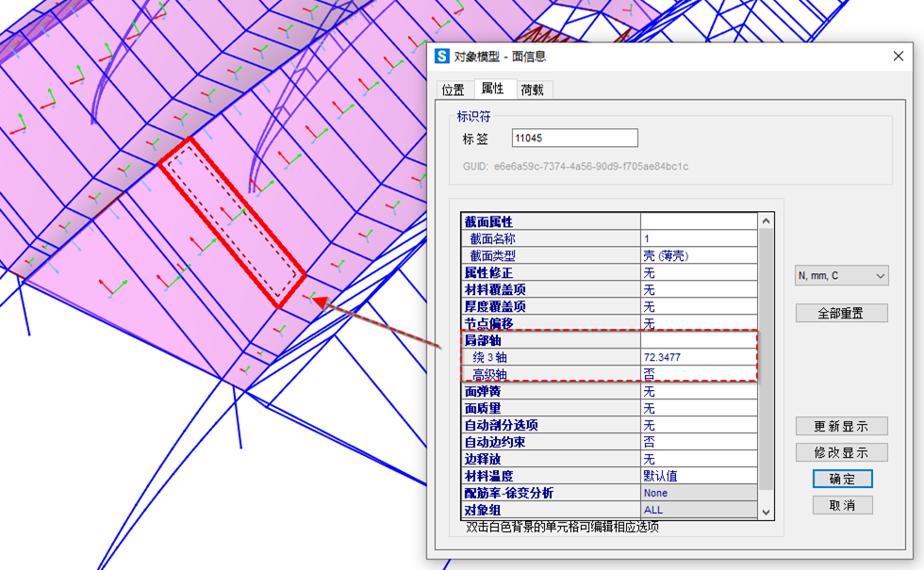Close the 对象模型 - 面信息 dialog

point(898,57)
